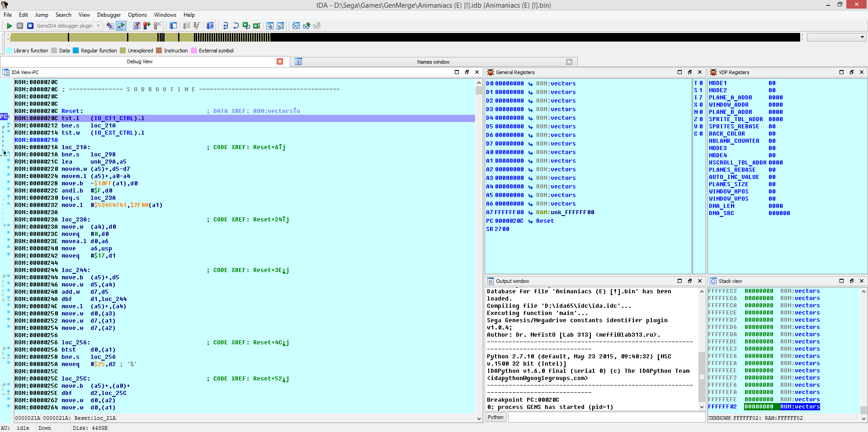The width and height of the screenshot is (868, 432).
Task: Pause the debugged process
Action: pos(20,26)
